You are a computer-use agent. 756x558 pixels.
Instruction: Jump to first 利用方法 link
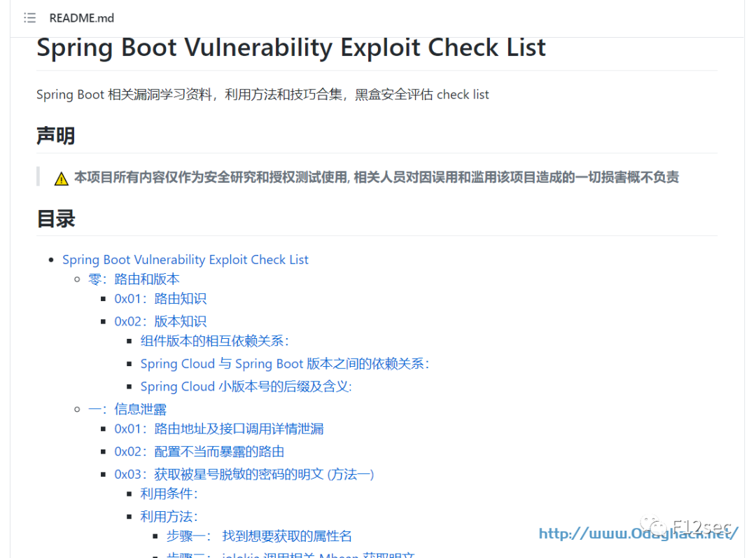(x=169, y=517)
